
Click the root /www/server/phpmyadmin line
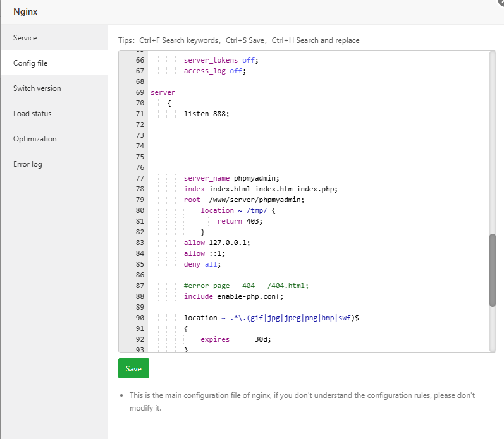pos(243,200)
